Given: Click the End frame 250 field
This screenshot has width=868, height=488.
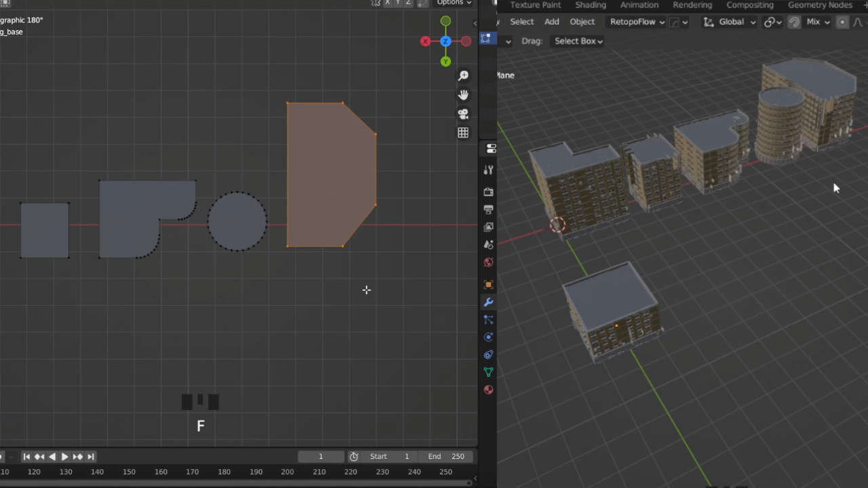Looking at the screenshot, I should (x=447, y=457).
